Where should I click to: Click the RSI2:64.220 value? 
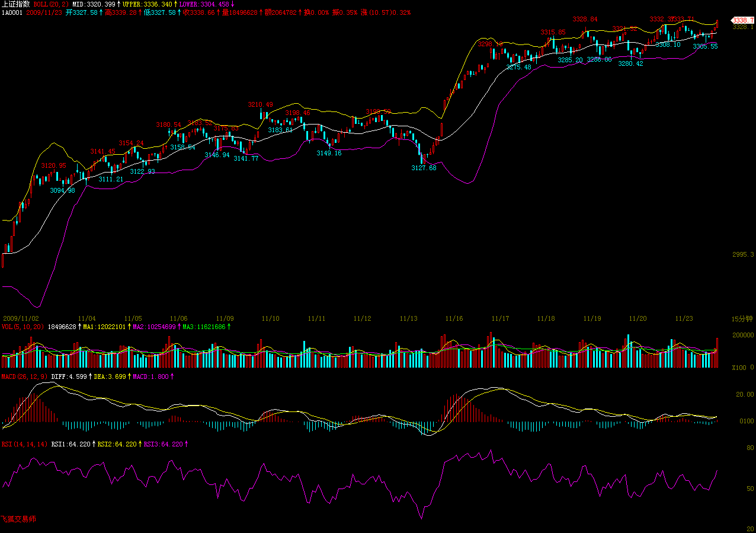(117, 444)
